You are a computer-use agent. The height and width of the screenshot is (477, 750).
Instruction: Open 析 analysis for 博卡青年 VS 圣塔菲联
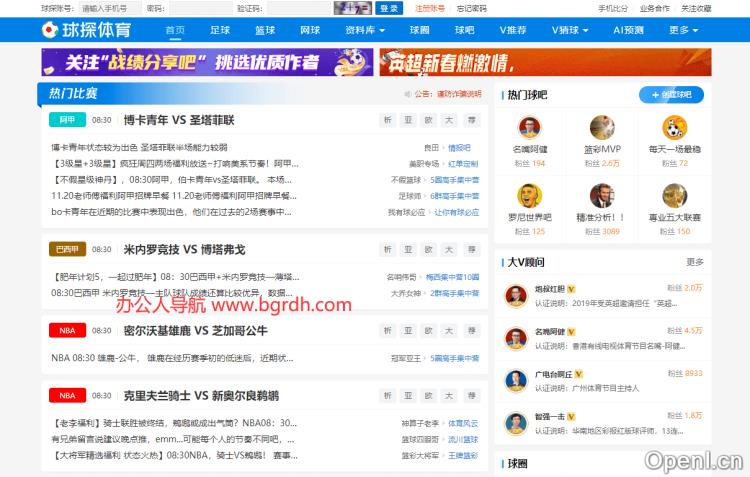(387, 120)
